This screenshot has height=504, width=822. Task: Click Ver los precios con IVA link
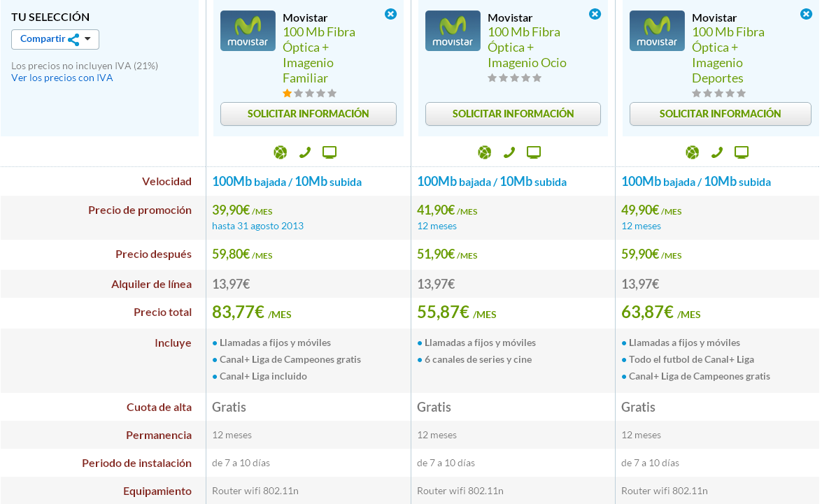(x=62, y=78)
